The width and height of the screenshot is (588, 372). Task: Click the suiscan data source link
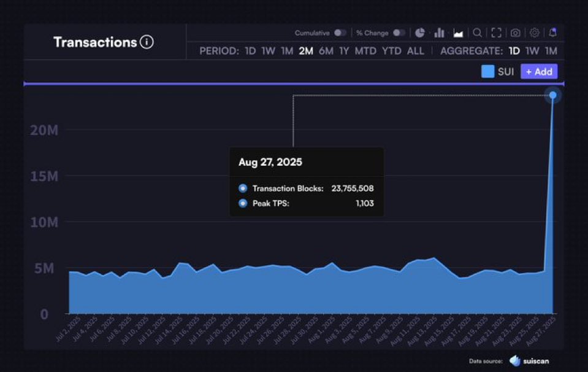(x=536, y=361)
